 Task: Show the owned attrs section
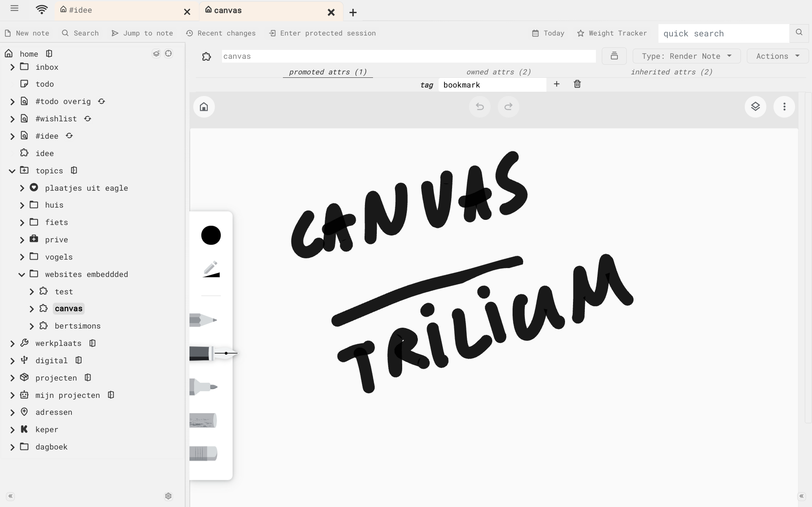click(499, 72)
